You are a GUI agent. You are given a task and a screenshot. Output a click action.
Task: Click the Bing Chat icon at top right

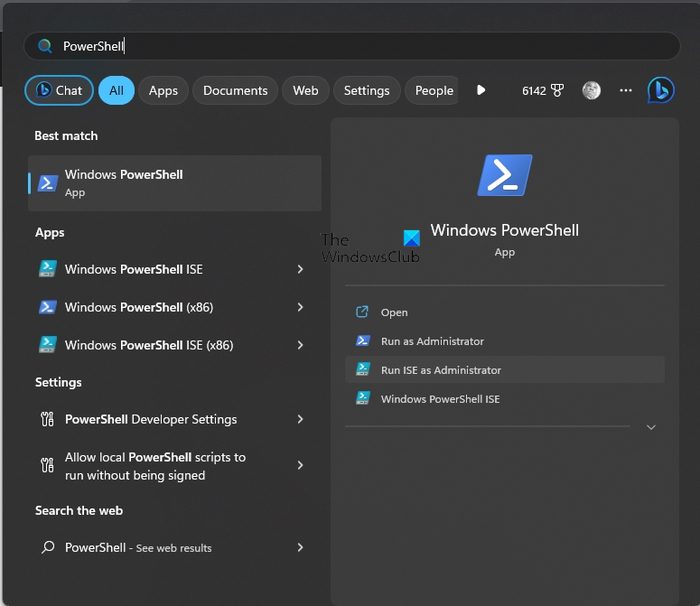pyautogui.click(x=660, y=90)
